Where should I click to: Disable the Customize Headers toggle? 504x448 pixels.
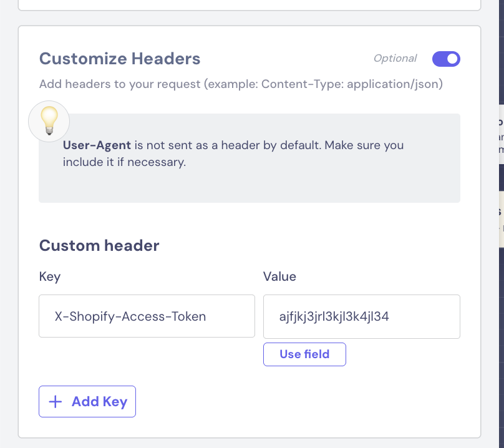pos(446,59)
